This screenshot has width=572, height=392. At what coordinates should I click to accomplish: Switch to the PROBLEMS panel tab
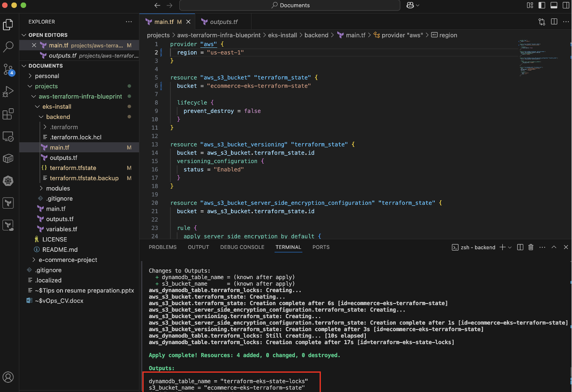coord(163,247)
